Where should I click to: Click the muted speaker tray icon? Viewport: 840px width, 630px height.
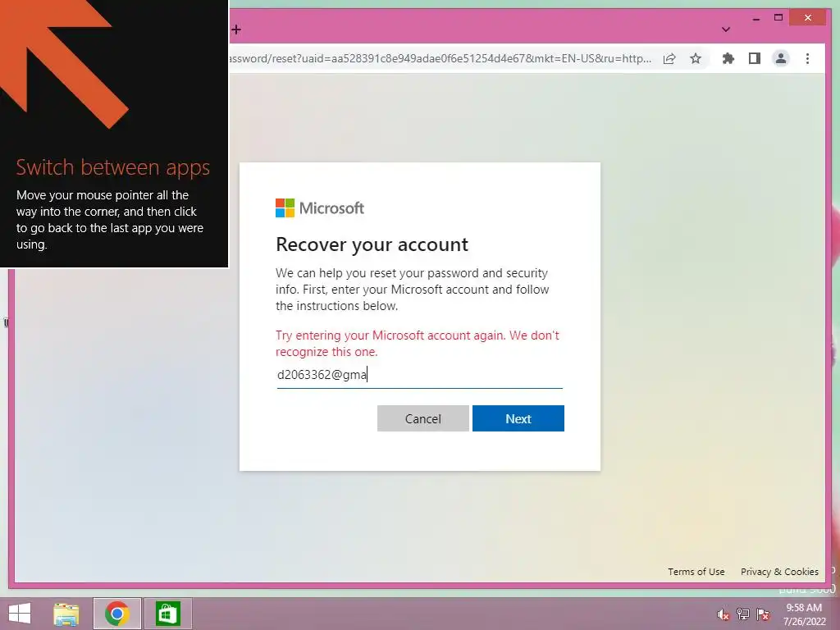[x=723, y=614]
